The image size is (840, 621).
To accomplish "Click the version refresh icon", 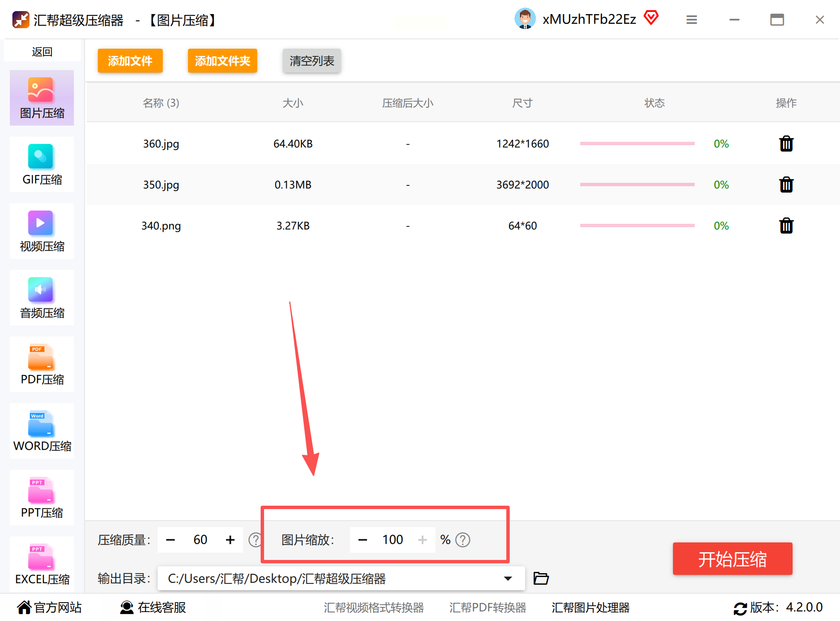I will (x=740, y=608).
